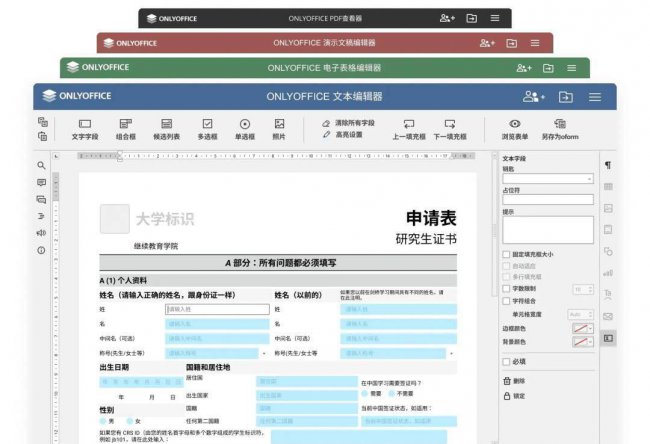Open hamburger menu in PDF viewer window
Screen dimensions: 650x444
pyautogui.click(x=495, y=18)
